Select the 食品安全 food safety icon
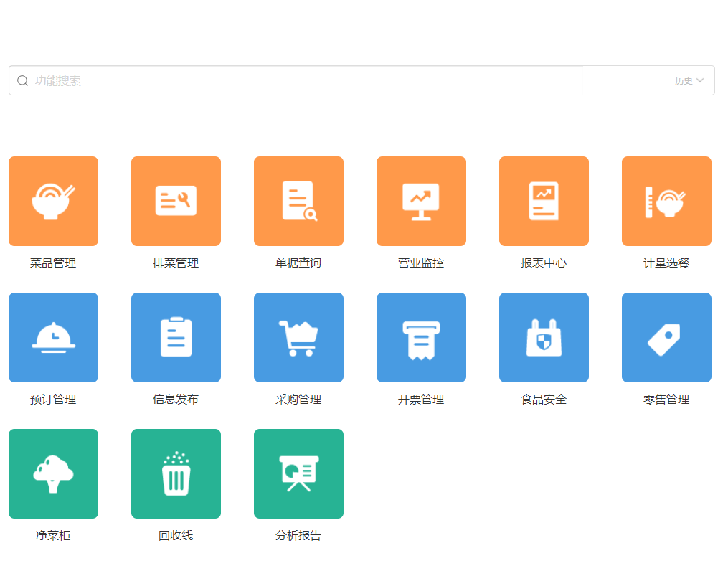Screen dimensions: 728x576 (x=544, y=337)
